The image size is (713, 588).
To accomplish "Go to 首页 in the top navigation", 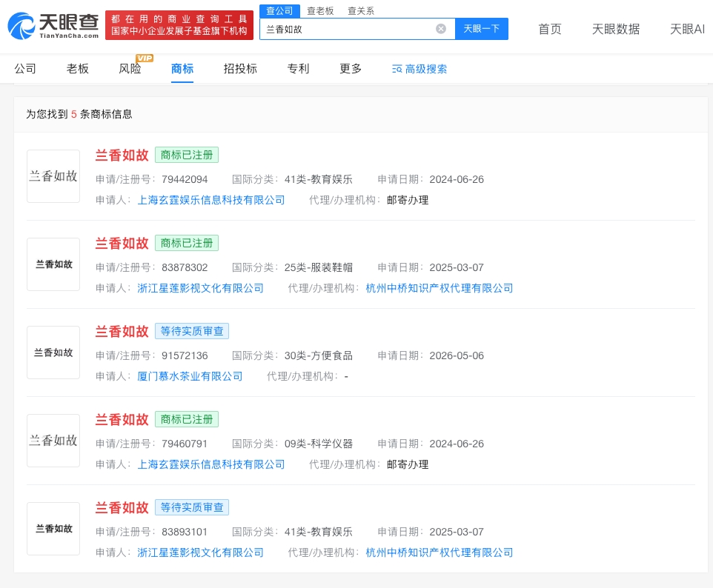I will (x=550, y=29).
